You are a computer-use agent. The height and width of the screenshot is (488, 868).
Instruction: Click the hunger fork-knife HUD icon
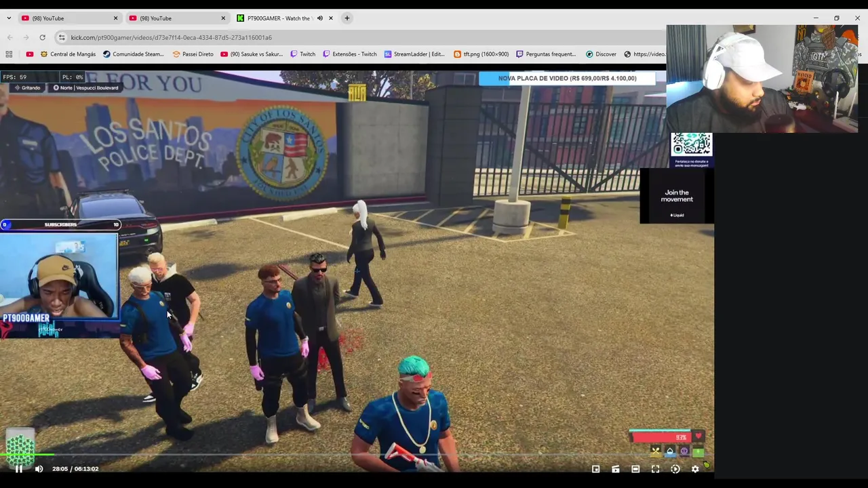tap(655, 451)
